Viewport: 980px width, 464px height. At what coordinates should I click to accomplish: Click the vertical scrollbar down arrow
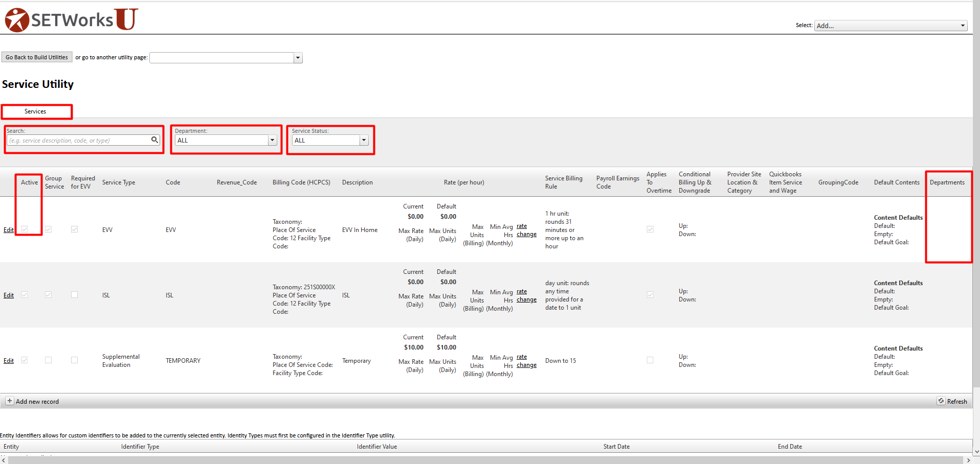point(976,452)
